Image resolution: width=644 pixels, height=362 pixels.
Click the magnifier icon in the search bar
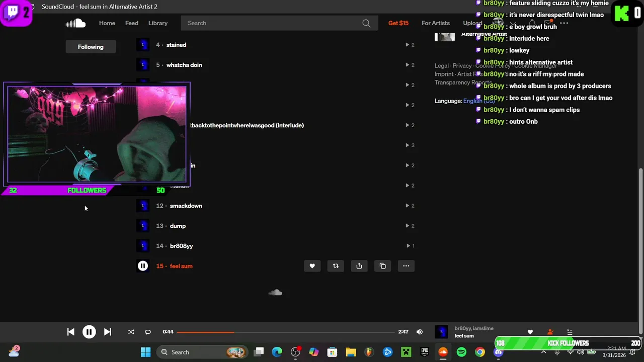pos(366,23)
